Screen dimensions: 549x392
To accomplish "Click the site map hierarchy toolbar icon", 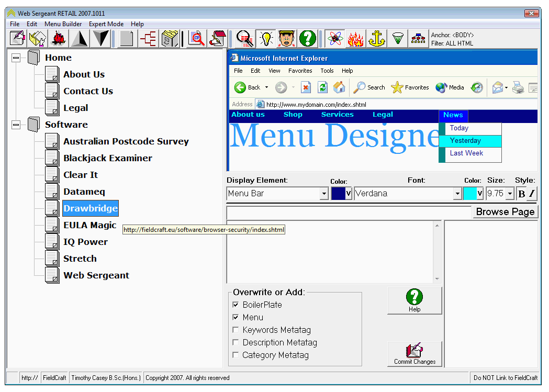I will coord(418,39).
